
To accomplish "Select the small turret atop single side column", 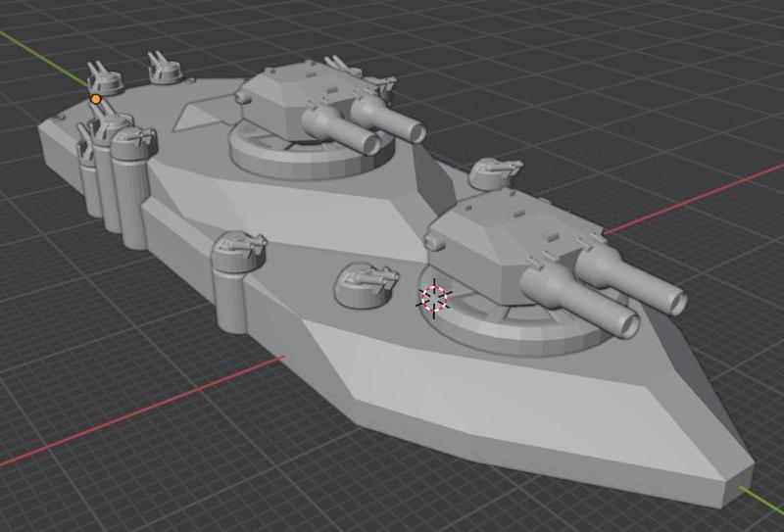I will [x=240, y=252].
